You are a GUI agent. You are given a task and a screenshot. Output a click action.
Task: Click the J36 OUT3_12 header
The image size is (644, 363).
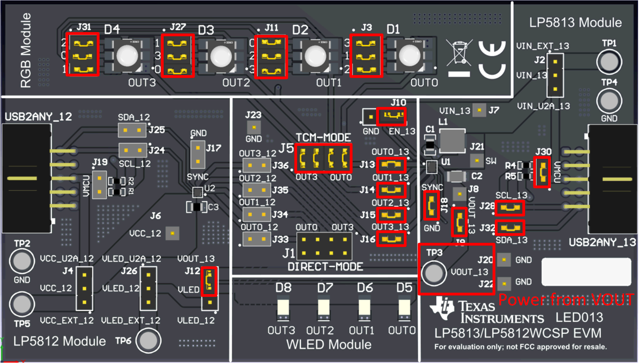pyautogui.click(x=256, y=165)
